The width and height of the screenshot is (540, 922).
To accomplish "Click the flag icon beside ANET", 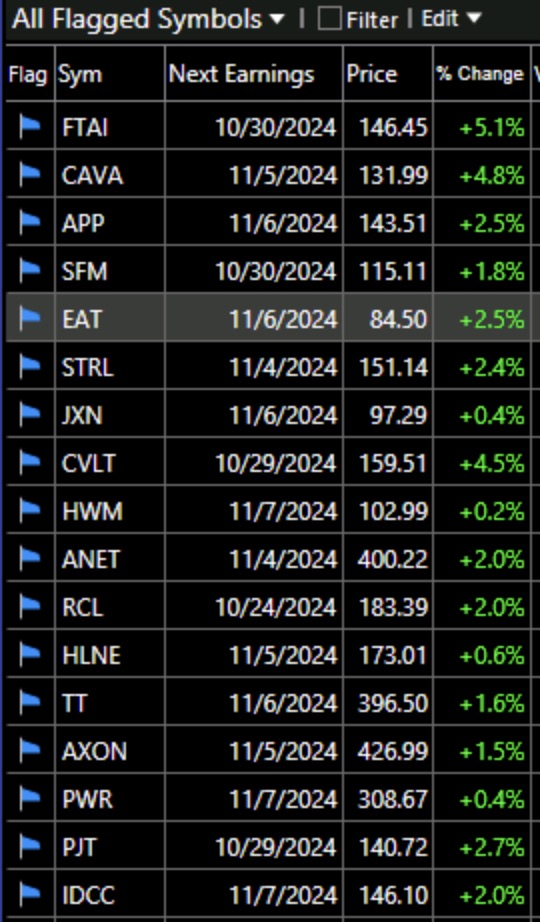I will point(29,559).
